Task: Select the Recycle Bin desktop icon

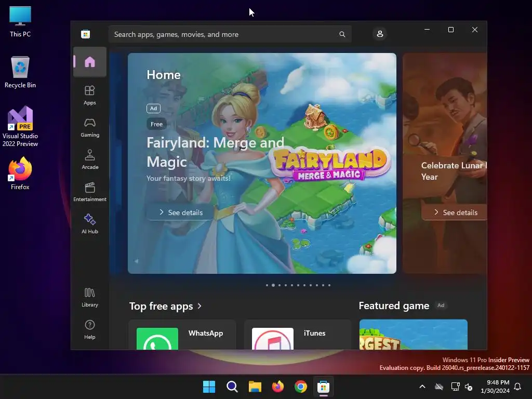Action: 20,72
